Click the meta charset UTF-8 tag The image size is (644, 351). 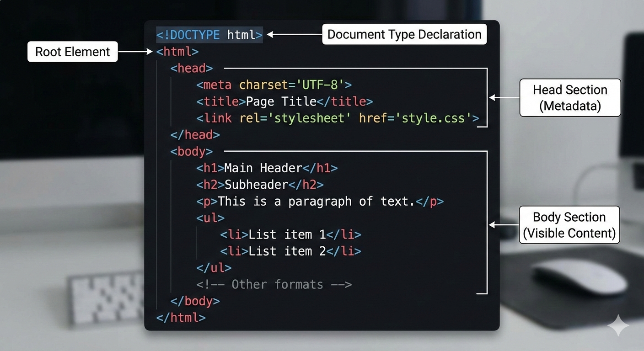point(274,85)
